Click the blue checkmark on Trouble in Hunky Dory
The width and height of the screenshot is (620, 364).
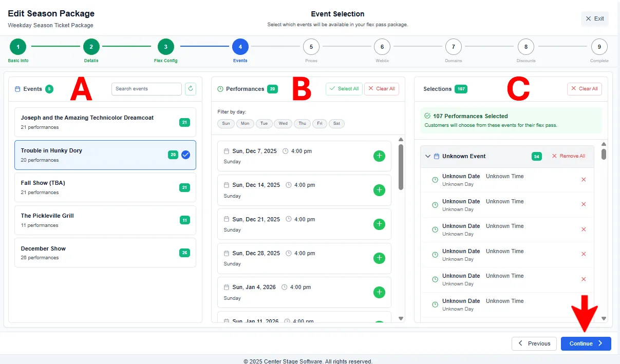pos(185,155)
